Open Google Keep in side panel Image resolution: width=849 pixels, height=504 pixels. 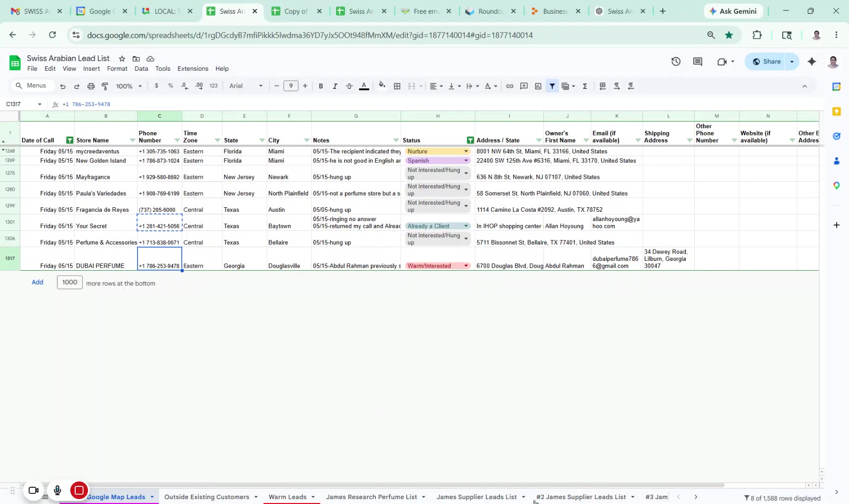(x=836, y=112)
